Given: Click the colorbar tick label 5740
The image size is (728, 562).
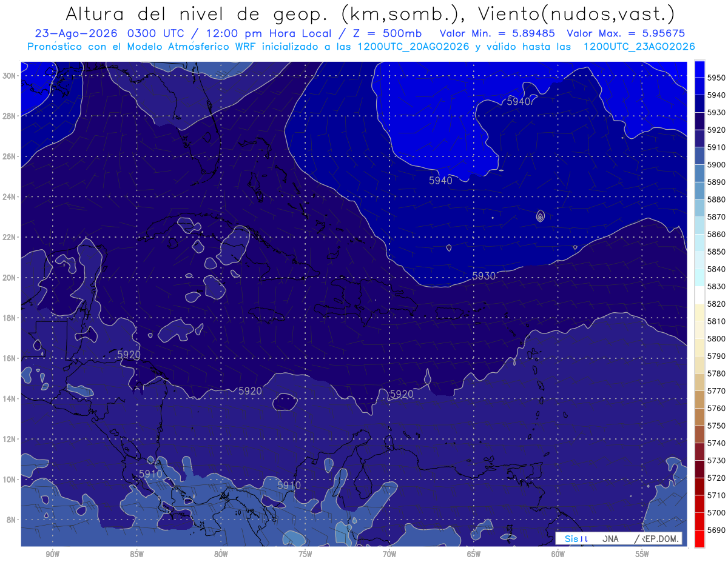Looking at the screenshot, I should tap(716, 443).
